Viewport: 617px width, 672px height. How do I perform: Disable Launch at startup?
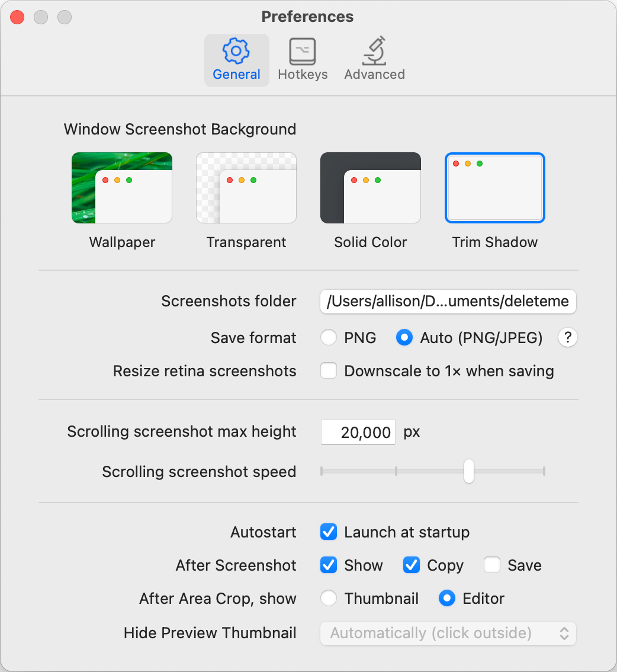click(x=329, y=532)
